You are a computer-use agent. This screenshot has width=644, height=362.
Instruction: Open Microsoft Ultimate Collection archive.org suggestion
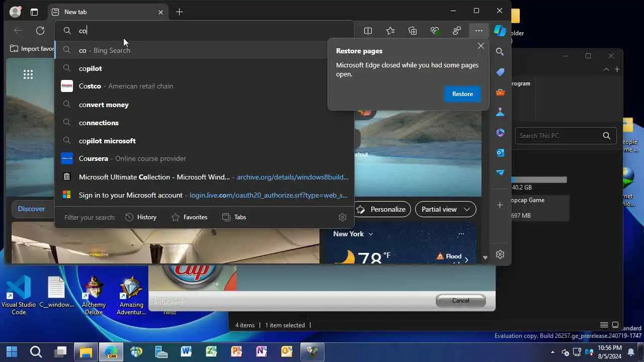coord(204,177)
